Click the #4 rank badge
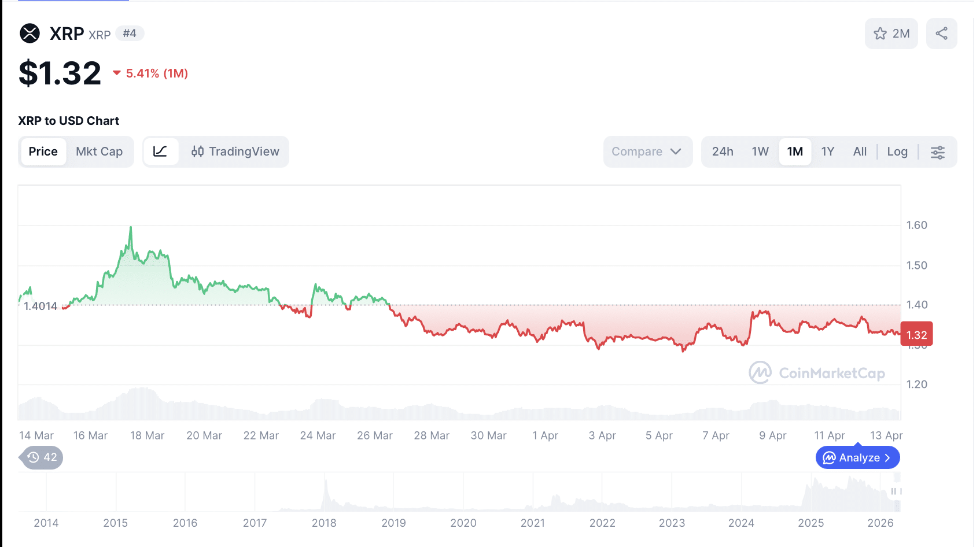Image resolution: width=980 pixels, height=547 pixels. pyautogui.click(x=130, y=34)
